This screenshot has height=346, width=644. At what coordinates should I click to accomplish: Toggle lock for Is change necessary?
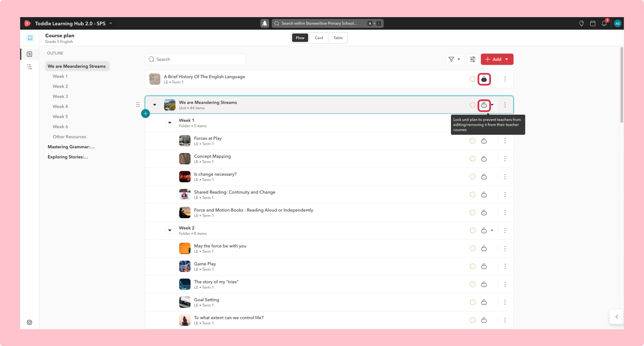[x=484, y=177]
